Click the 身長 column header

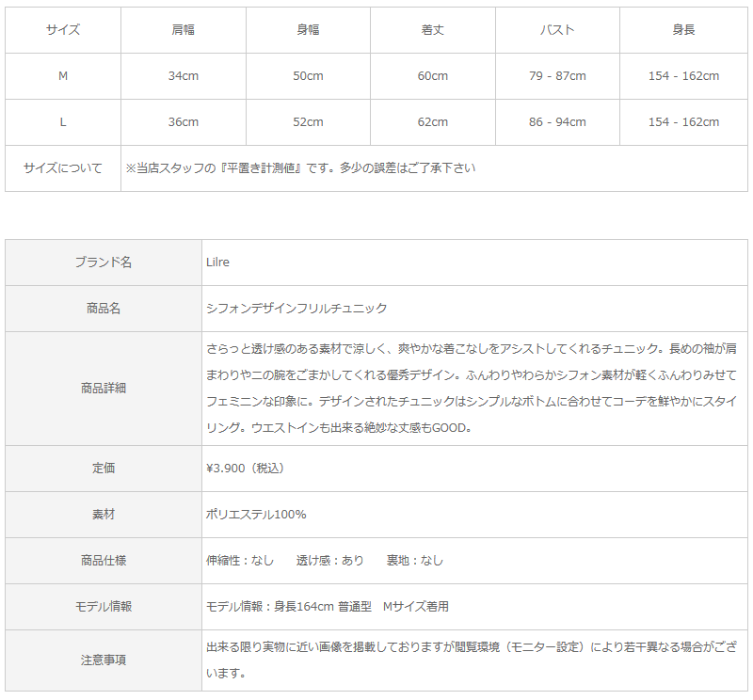(x=683, y=30)
